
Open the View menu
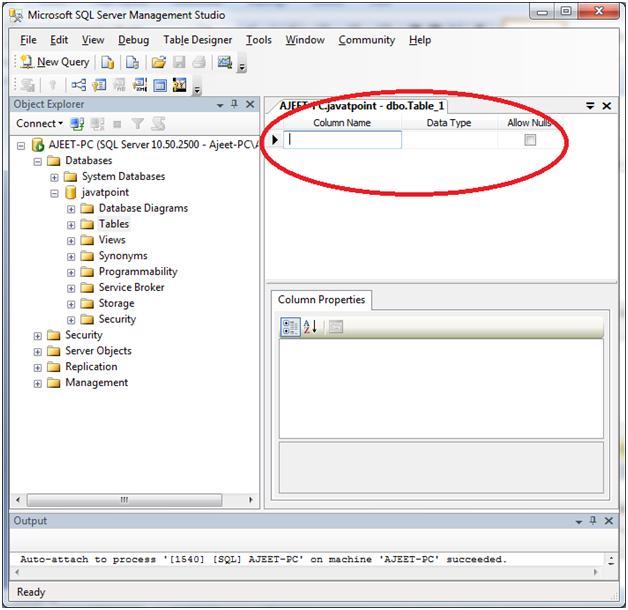click(x=93, y=40)
